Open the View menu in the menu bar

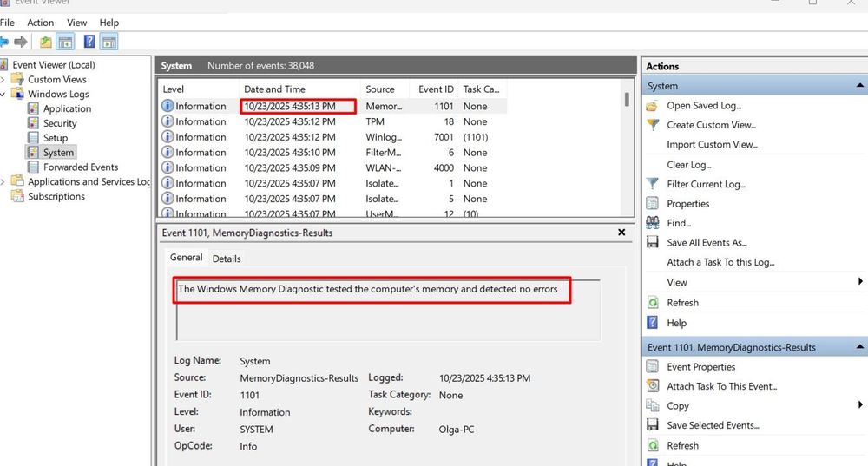(x=77, y=23)
